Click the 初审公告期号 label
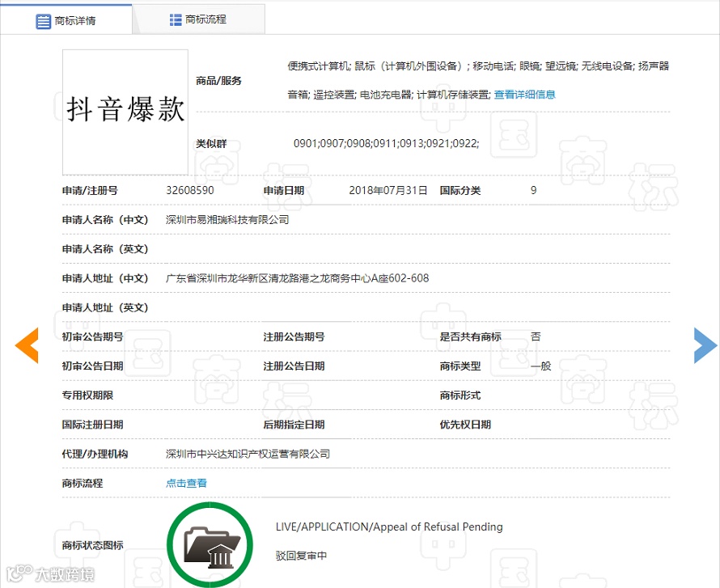The width and height of the screenshot is (720, 588). pyautogui.click(x=93, y=336)
